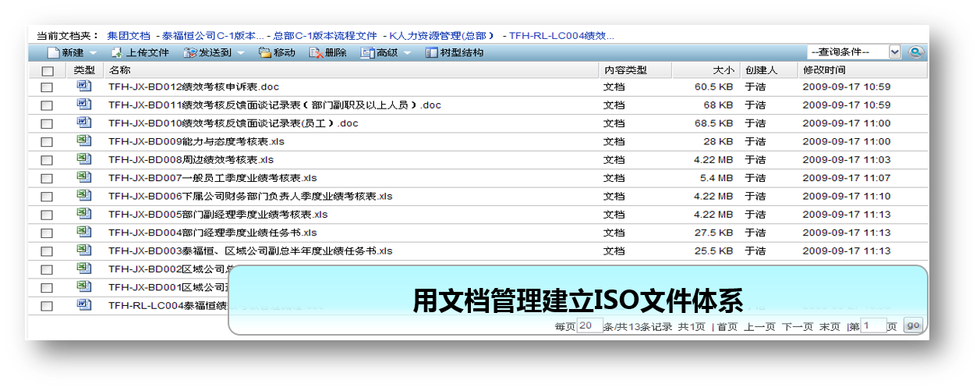Click Excel icon of BD009能力与态度考核表.xls
The width and height of the screenshot is (980, 391).
coord(83,140)
